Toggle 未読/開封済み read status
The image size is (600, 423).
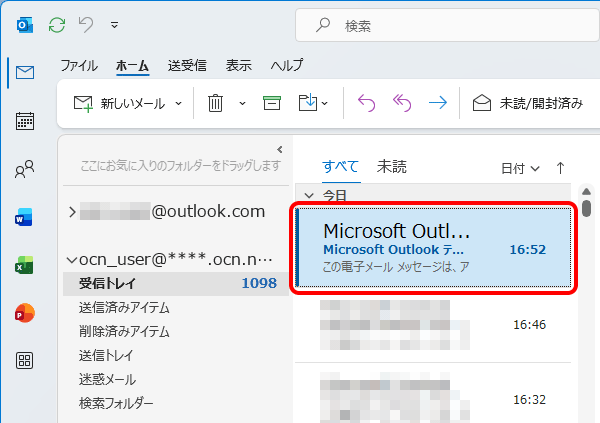(528, 103)
